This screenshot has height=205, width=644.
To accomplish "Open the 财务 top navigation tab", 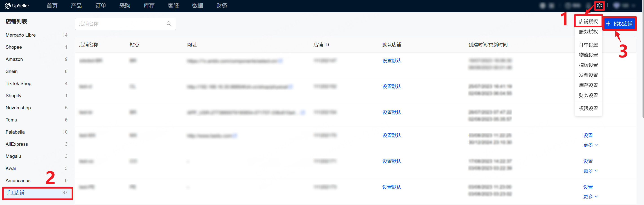I will (x=221, y=6).
